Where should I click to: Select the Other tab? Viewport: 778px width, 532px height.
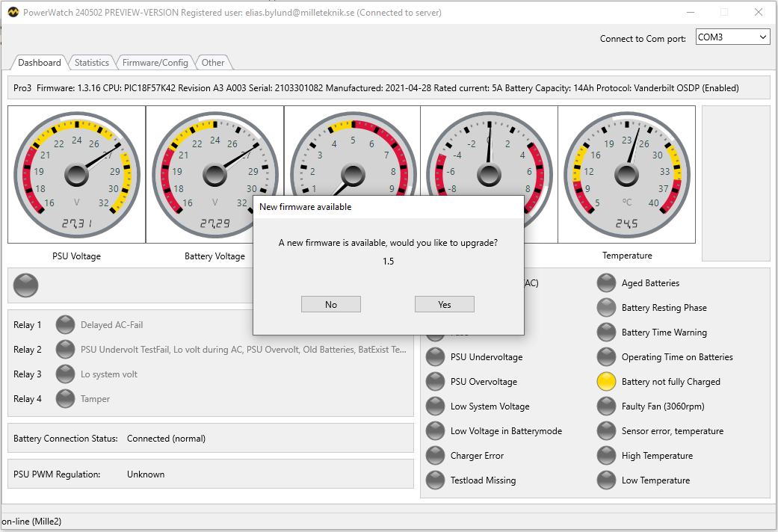coord(213,63)
